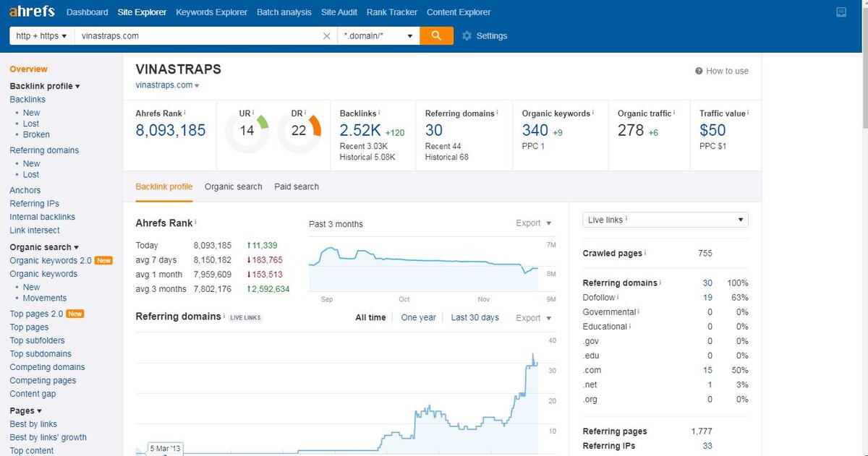Screen dimensions: 868x456
Task: Click the How to use link
Action: (727, 71)
